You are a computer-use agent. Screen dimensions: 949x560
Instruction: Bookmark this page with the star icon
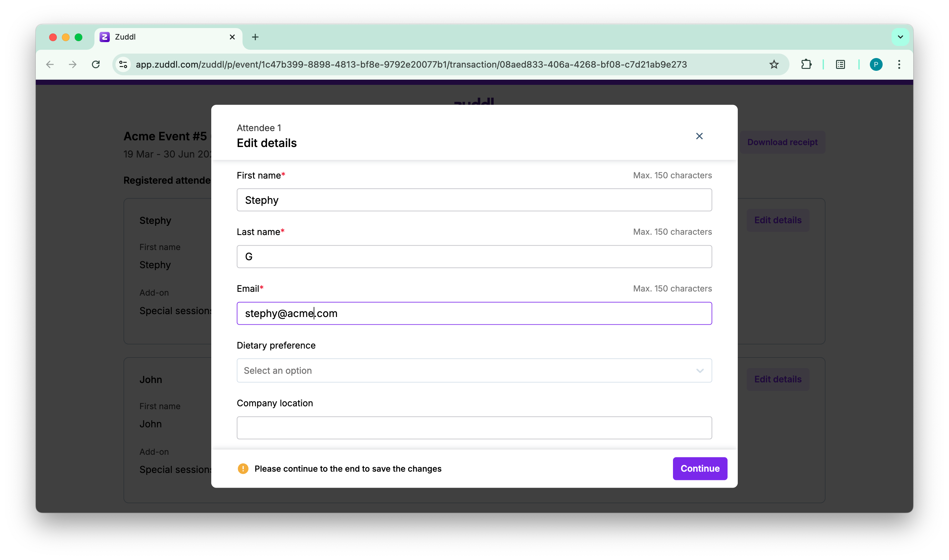point(774,64)
